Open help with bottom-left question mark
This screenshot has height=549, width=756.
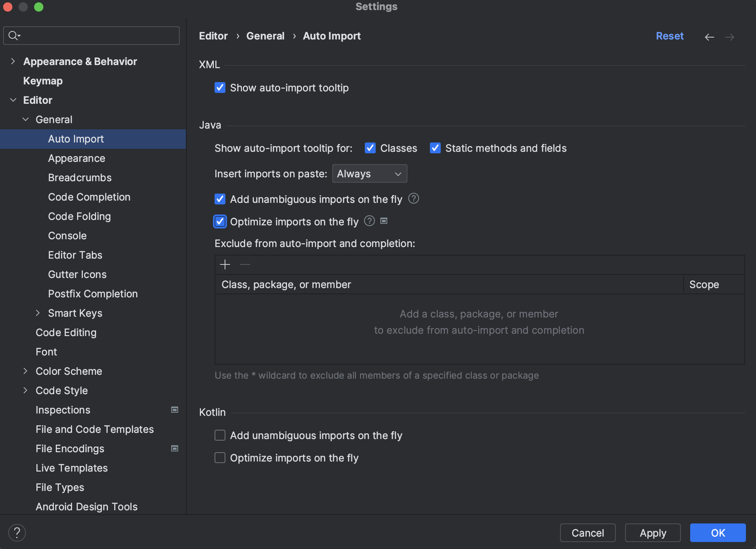(17, 533)
